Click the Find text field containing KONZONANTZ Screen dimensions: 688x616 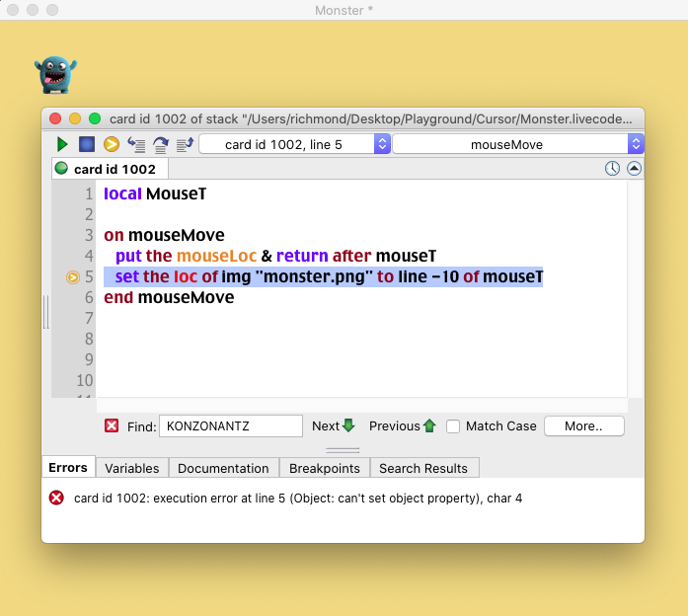[230, 426]
